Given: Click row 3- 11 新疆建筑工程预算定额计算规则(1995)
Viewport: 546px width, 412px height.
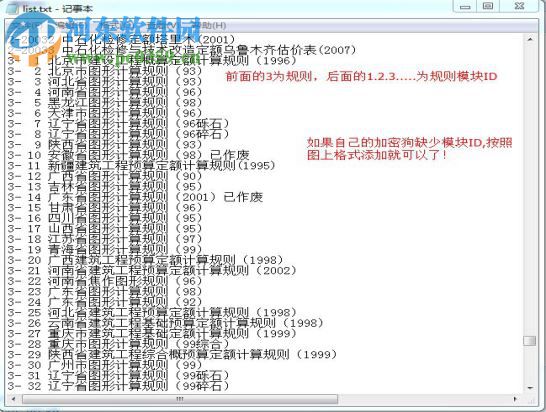Looking at the screenshot, I should coord(141,165).
